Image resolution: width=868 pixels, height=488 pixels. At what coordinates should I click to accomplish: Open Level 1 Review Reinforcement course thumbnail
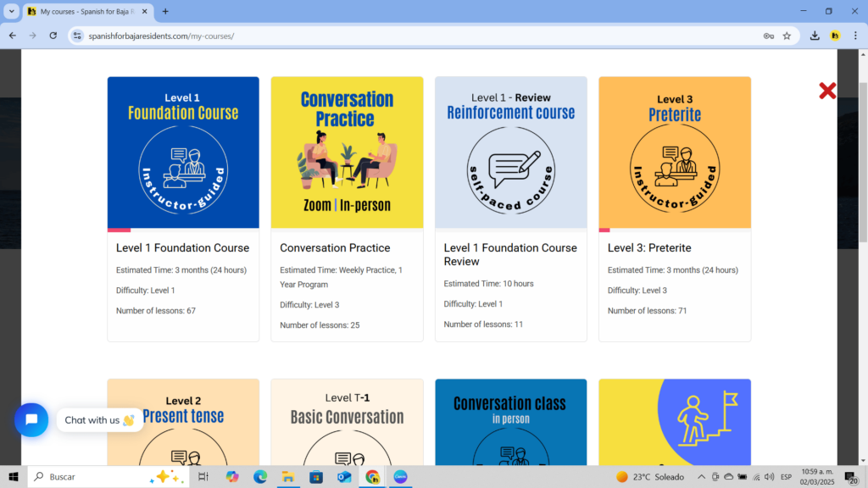click(x=511, y=152)
